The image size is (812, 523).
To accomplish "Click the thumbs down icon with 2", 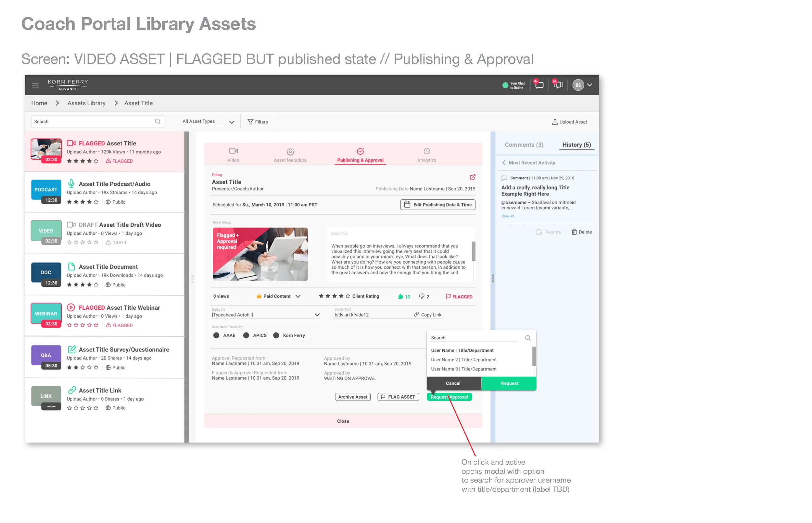I will pyautogui.click(x=422, y=296).
